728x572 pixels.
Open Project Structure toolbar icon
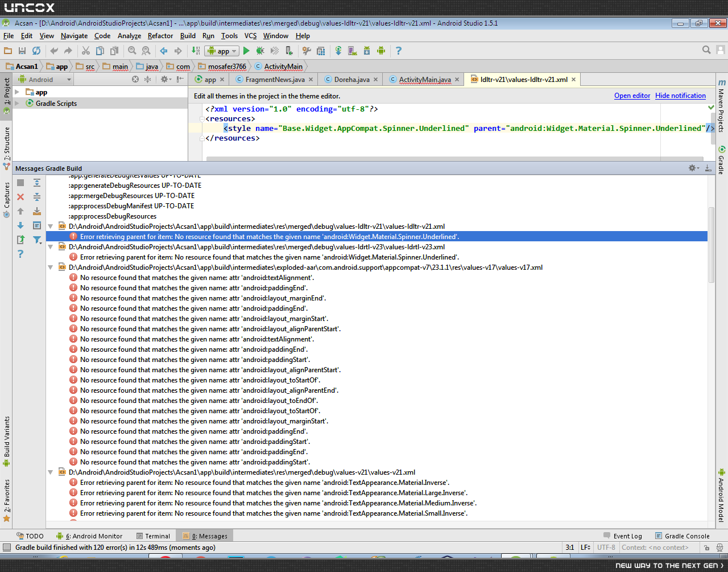321,51
